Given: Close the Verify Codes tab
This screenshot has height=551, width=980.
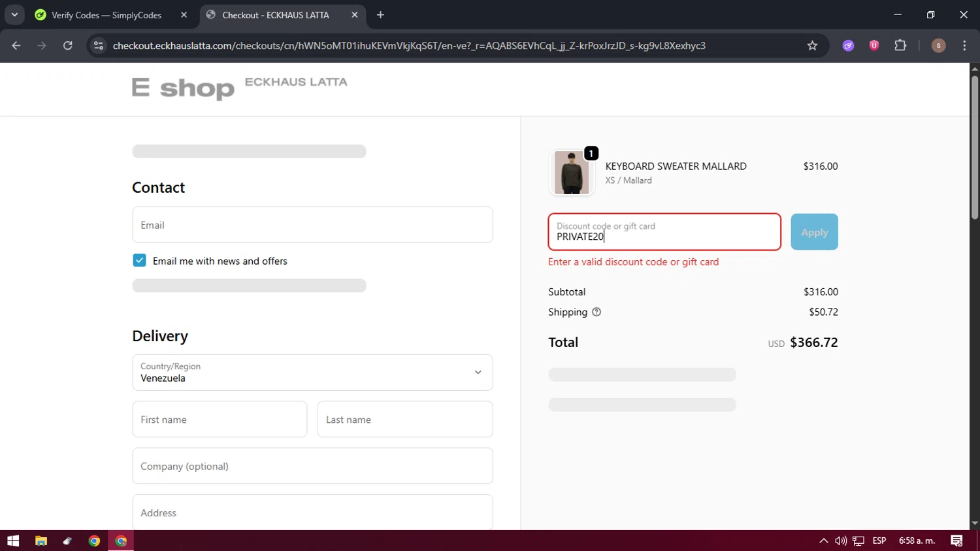Looking at the screenshot, I should pyautogui.click(x=184, y=15).
